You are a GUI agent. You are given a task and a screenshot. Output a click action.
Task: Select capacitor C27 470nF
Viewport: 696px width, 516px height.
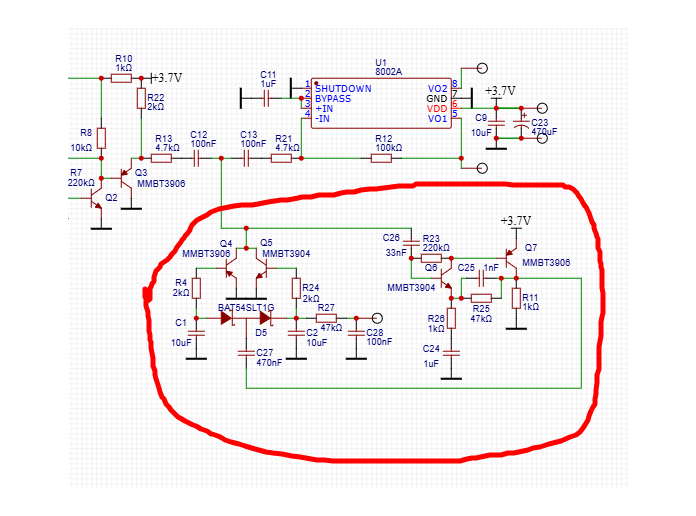tap(246, 351)
